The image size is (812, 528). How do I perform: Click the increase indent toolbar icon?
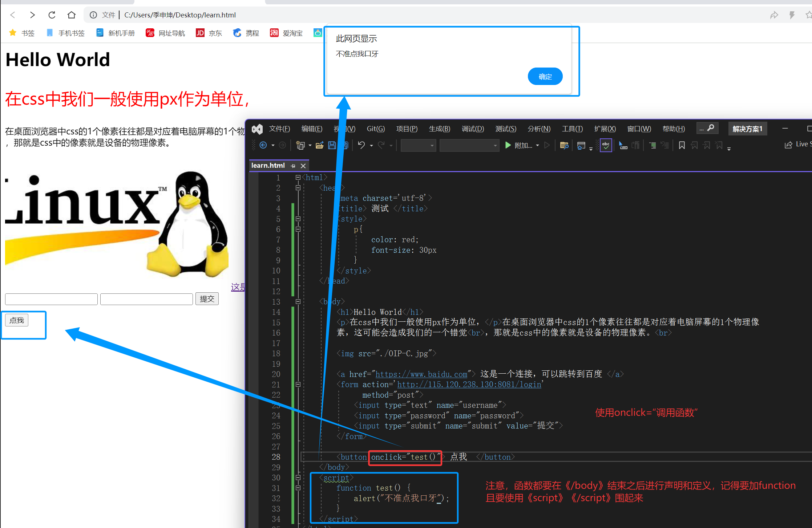[x=653, y=145]
